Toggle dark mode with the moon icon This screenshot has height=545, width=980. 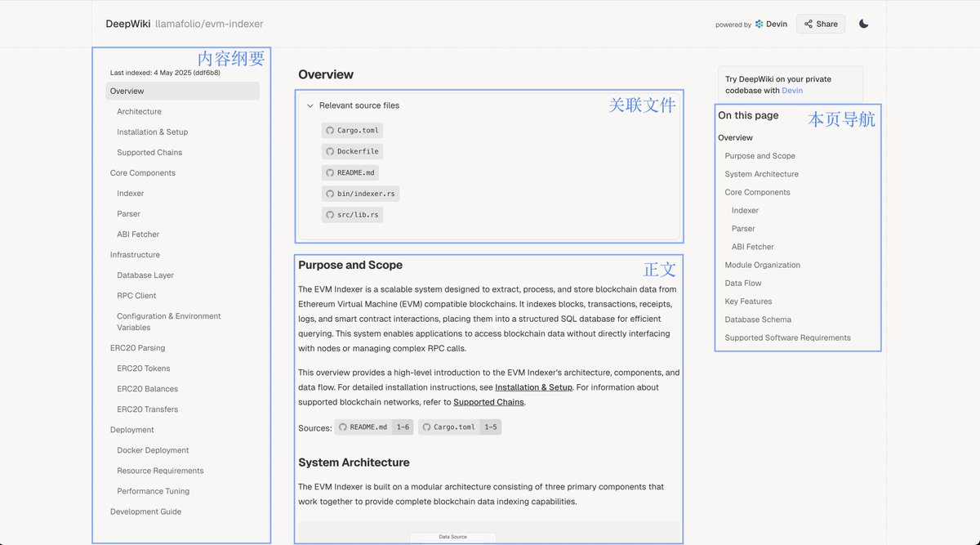(x=863, y=24)
